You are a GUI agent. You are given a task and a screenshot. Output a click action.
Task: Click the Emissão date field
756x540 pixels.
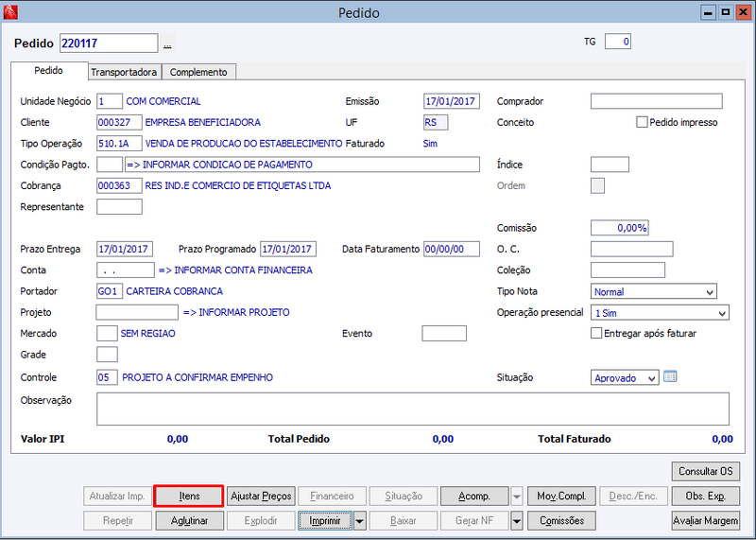point(452,101)
